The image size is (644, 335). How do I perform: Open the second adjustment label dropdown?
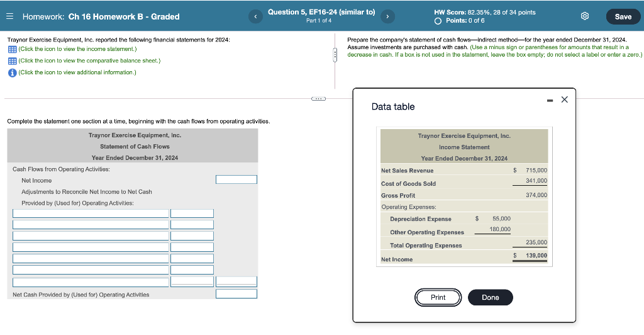point(91,224)
